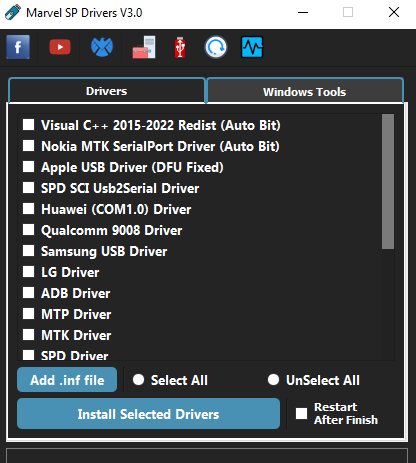This screenshot has height=463, width=416.
Task: Click 'Huawei (COM1.0) Driver' label text
Action: point(116,209)
